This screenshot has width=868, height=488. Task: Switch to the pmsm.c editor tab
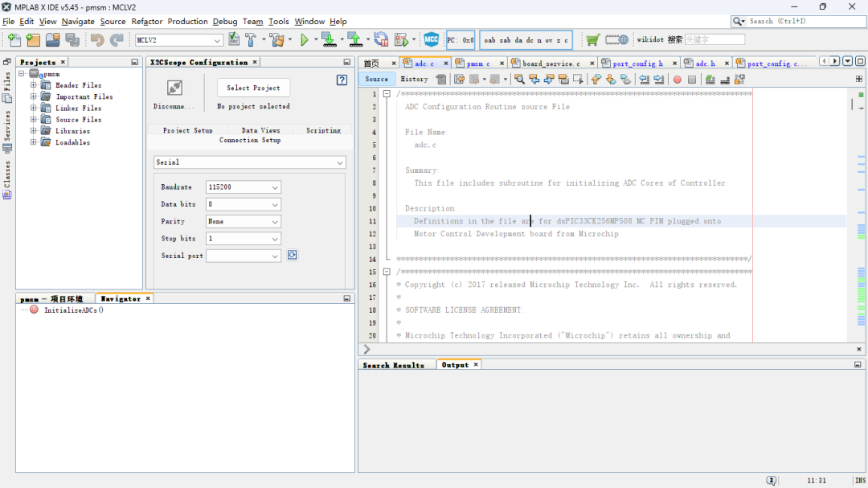(477, 64)
